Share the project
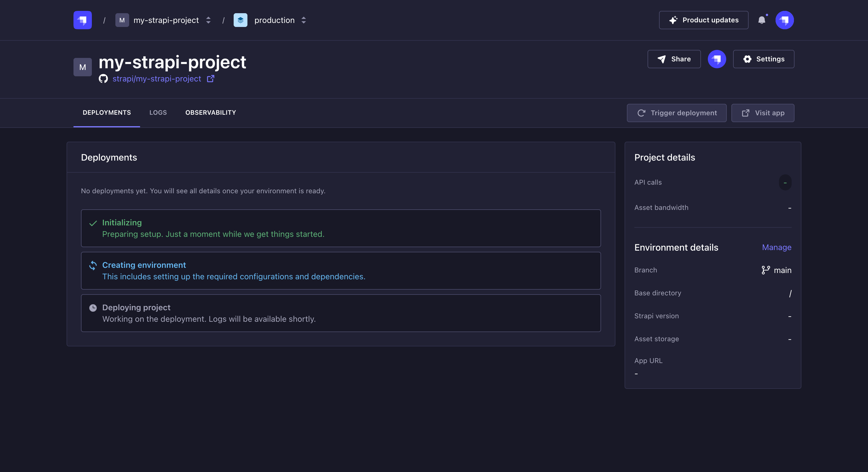868x472 pixels. tap(674, 59)
